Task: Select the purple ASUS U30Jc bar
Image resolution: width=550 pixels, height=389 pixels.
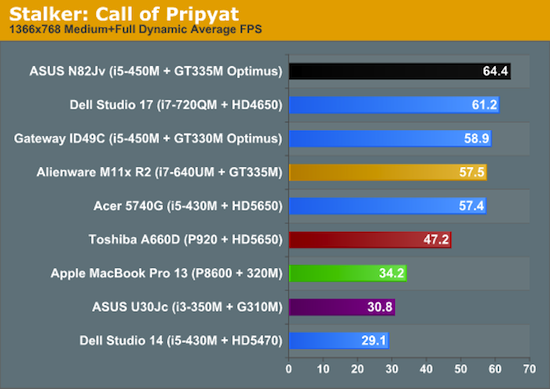Action: tap(342, 307)
